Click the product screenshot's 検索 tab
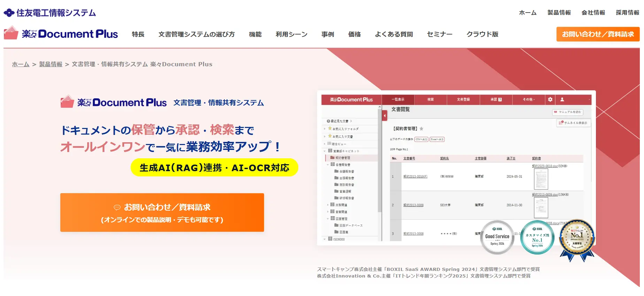Image resolution: width=644 pixels, height=296 pixels. pos(431,99)
